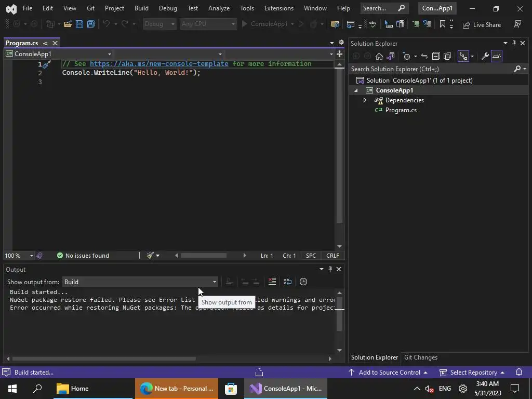Click the IntelliCode icon beside the zoom level
Screen dimensions: 532x399
tap(39, 256)
